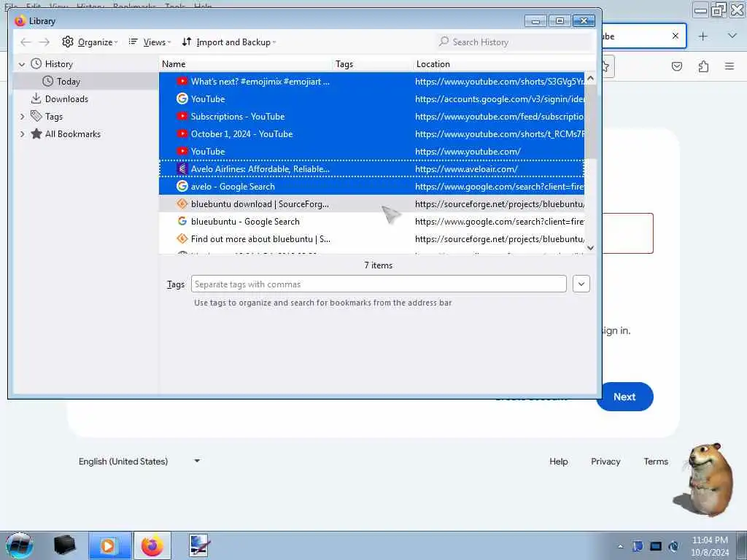The height and width of the screenshot is (560, 747).
Task: Click the Firefox taskbar icon
Action: pos(152,545)
